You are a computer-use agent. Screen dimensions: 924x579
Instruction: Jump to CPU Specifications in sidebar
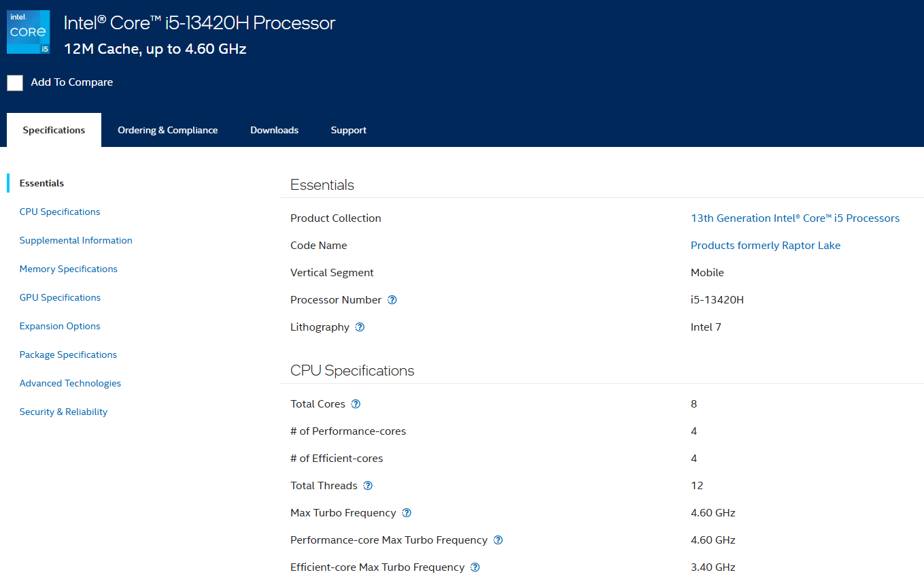pyautogui.click(x=60, y=212)
